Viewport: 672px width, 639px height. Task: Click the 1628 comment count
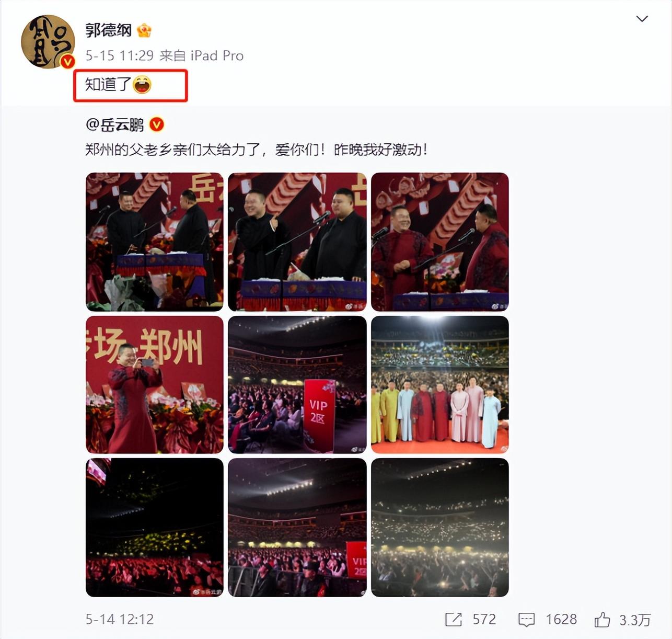pyautogui.click(x=561, y=620)
